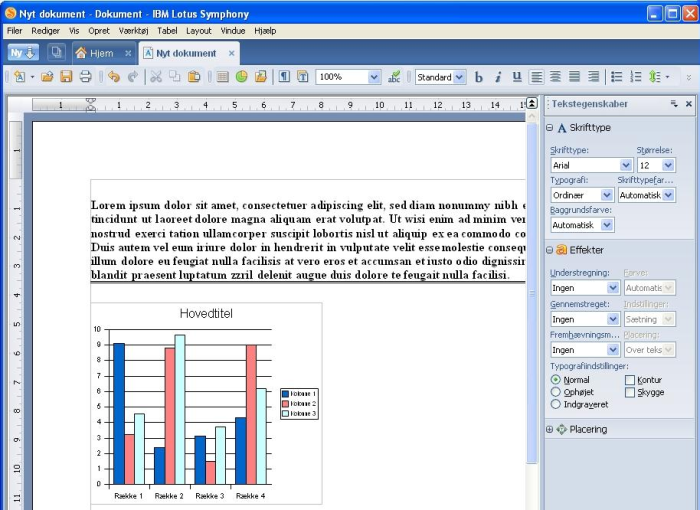This screenshot has width=700, height=510.
Task: Open the Vindue menu
Action: [233, 31]
